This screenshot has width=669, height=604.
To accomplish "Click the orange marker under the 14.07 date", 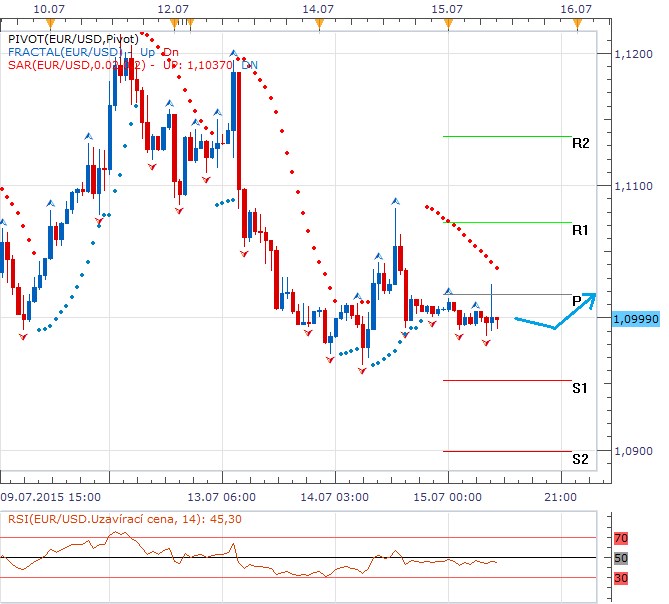I will [x=317, y=20].
